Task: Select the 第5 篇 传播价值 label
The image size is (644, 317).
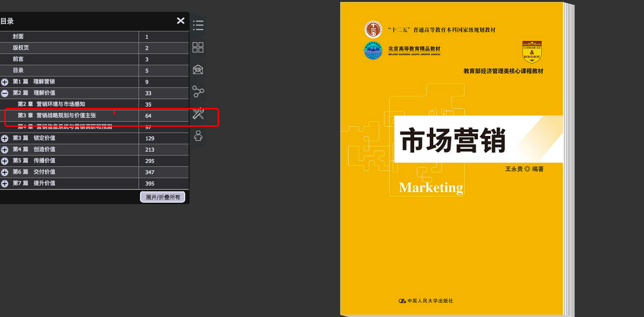Action: pos(34,160)
